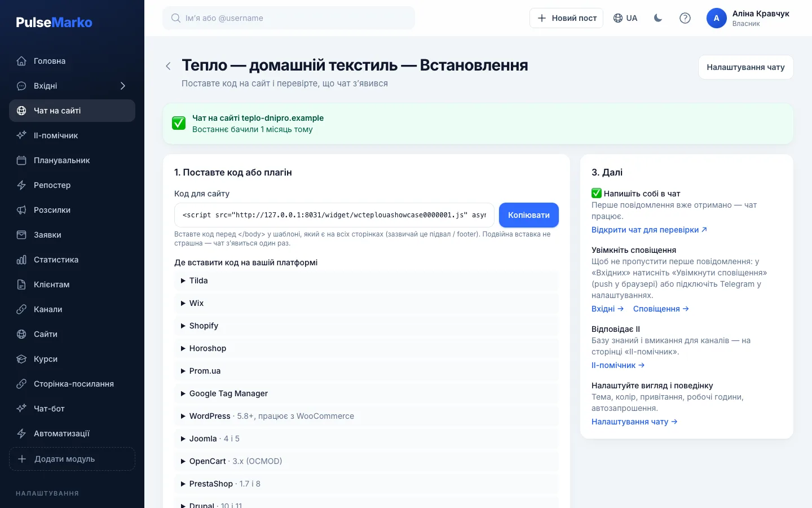Image resolution: width=812 pixels, height=508 pixels.
Task: Click the Головна home icon in sidebar
Action: coord(21,61)
